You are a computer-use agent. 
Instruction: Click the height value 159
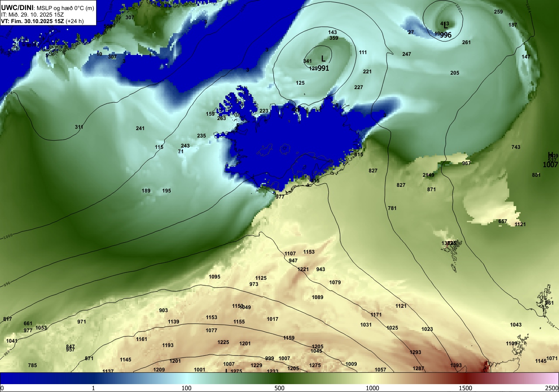(210, 114)
